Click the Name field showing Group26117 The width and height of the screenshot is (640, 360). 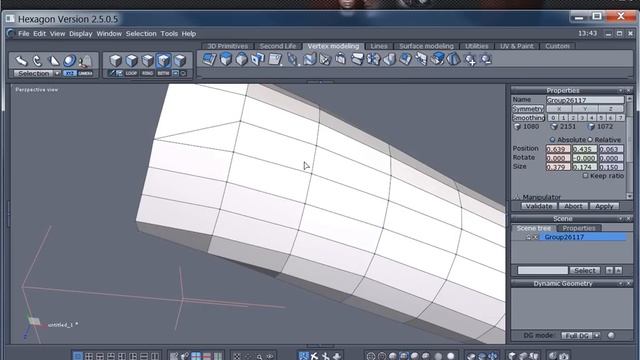585,100
